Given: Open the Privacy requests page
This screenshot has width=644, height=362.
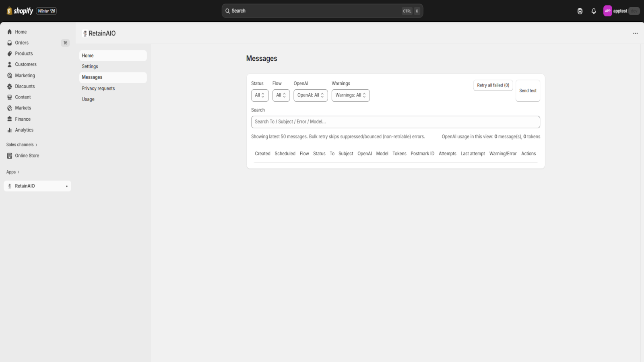Looking at the screenshot, I should [x=98, y=88].
